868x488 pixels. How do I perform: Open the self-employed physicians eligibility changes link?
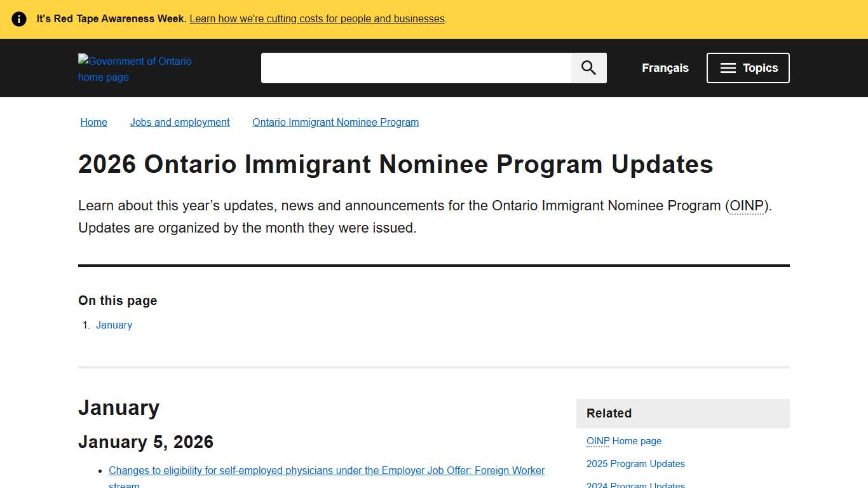tap(326, 470)
